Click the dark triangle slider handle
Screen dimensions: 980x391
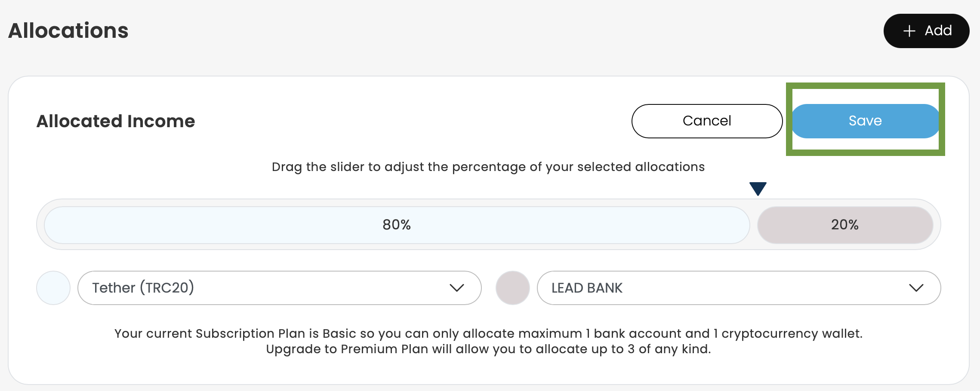tap(758, 189)
